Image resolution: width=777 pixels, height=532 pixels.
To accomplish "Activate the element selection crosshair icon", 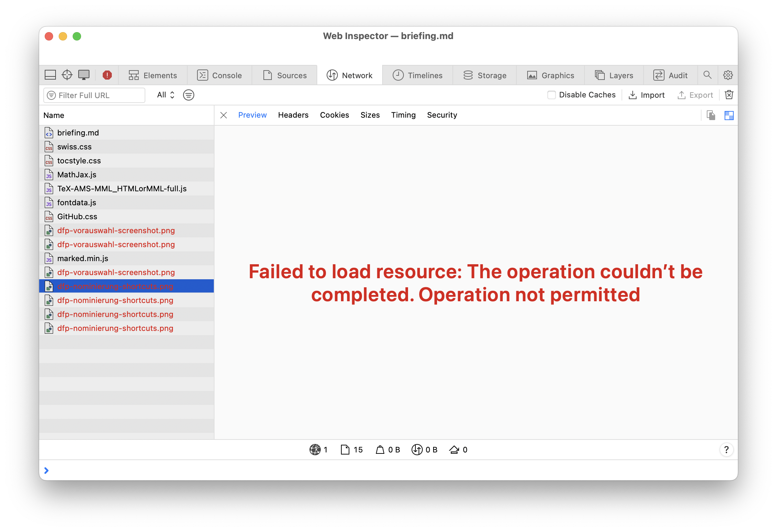I will (x=67, y=75).
